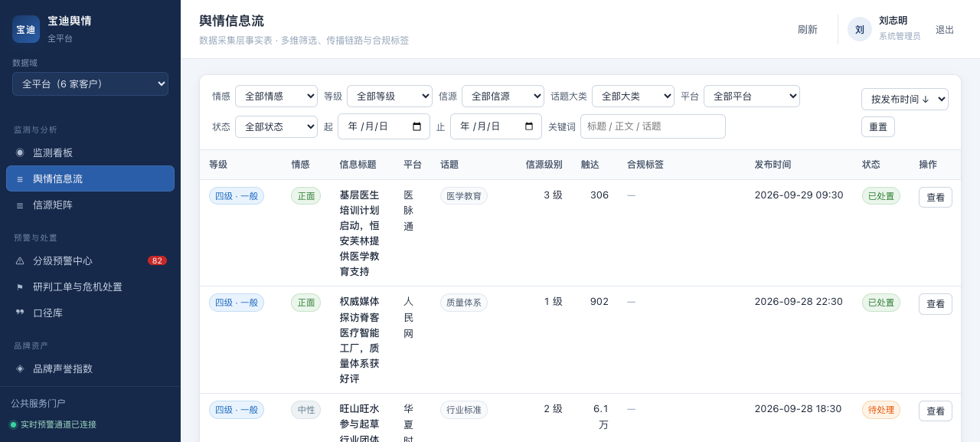Open the 情感 filter dropdown

276,96
